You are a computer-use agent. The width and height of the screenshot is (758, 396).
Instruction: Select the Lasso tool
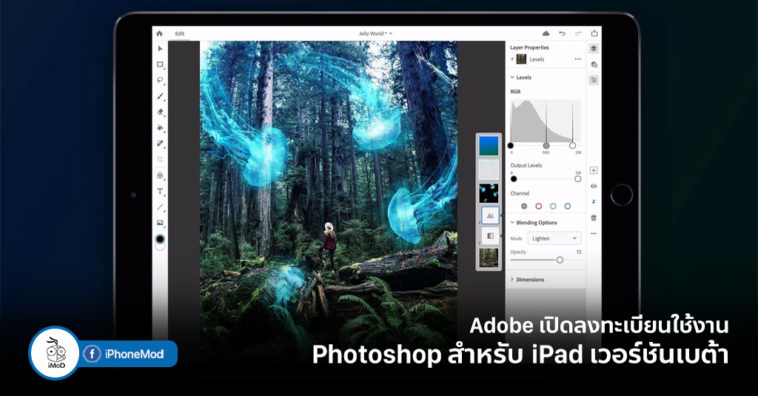pyautogui.click(x=160, y=80)
